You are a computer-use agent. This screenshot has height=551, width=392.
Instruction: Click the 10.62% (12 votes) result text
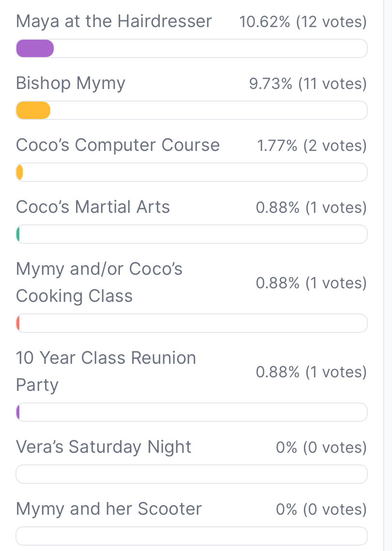303,22
